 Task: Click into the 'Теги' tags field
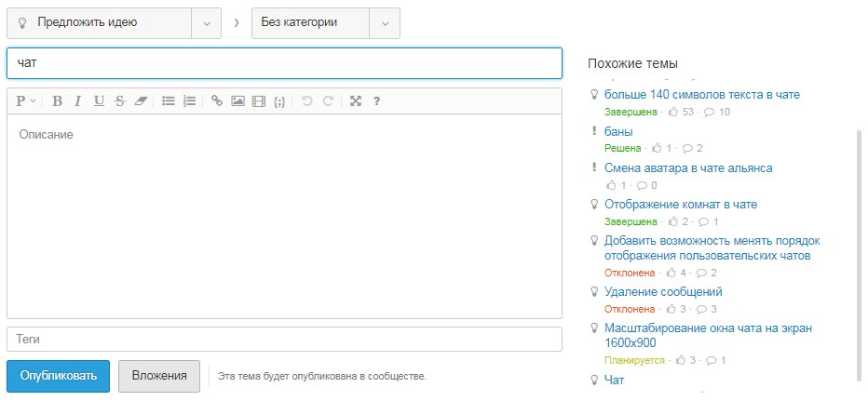point(284,340)
